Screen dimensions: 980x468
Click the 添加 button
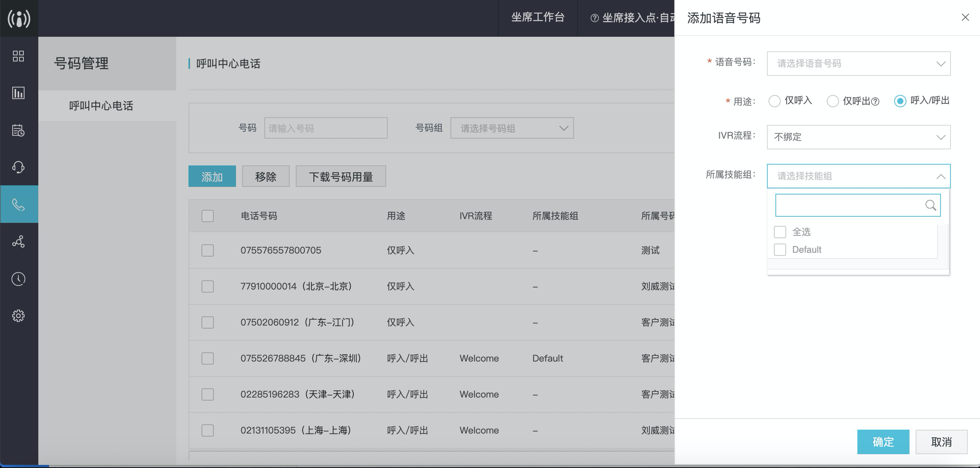click(212, 176)
